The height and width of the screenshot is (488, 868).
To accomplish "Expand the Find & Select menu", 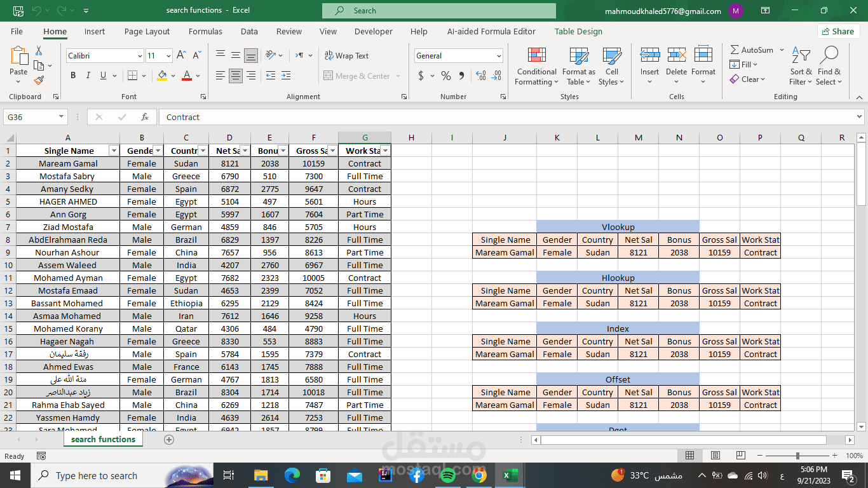I will pos(829,67).
